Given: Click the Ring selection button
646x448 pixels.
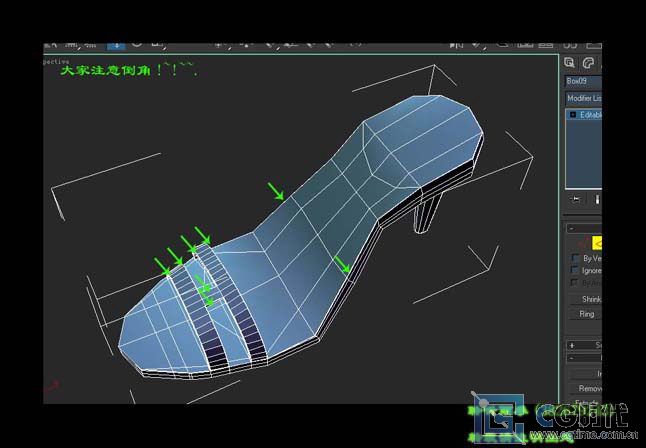Looking at the screenshot, I should (585, 314).
